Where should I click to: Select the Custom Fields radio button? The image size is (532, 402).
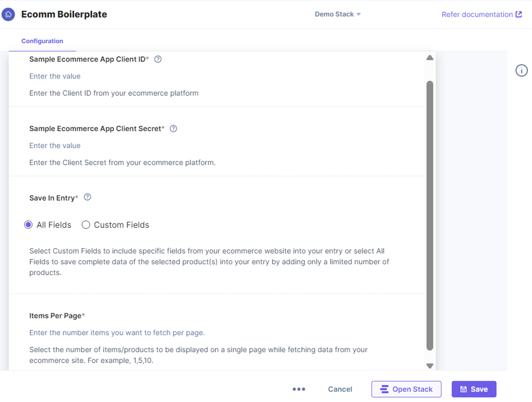(86, 225)
